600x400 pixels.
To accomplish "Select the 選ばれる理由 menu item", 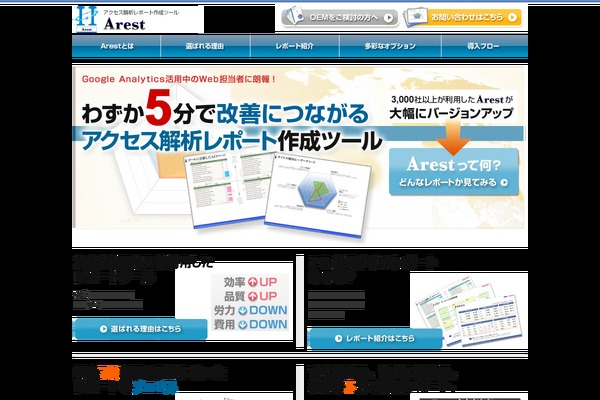I will [205, 46].
